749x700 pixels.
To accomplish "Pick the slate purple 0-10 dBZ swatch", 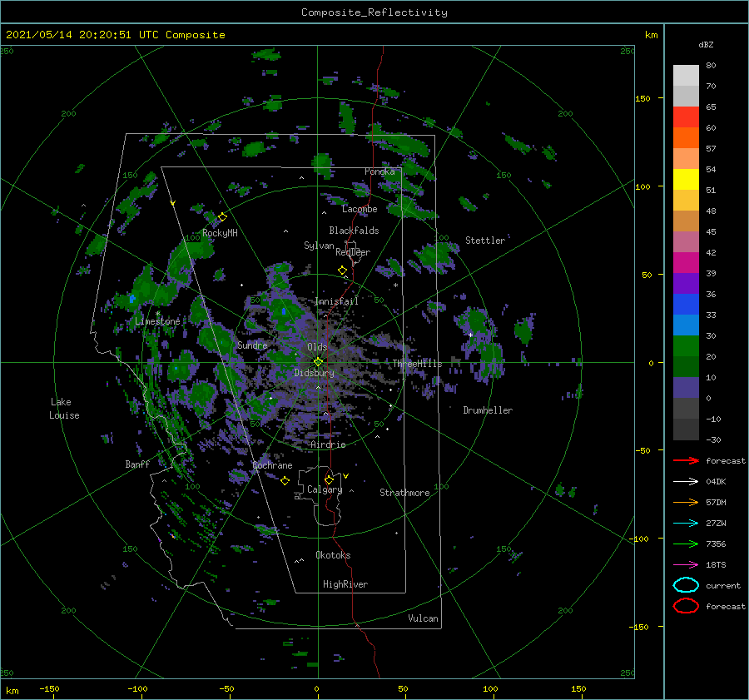I will pyautogui.click(x=686, y=388).
